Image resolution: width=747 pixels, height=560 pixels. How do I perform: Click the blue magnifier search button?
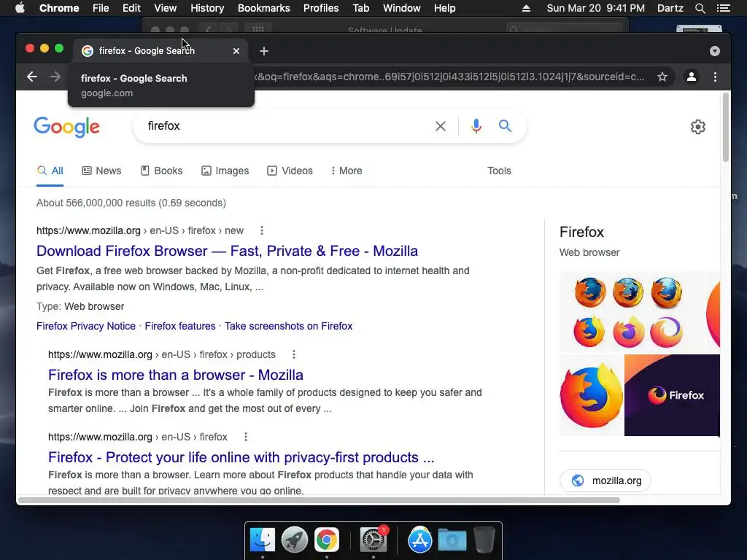(505, 125)
